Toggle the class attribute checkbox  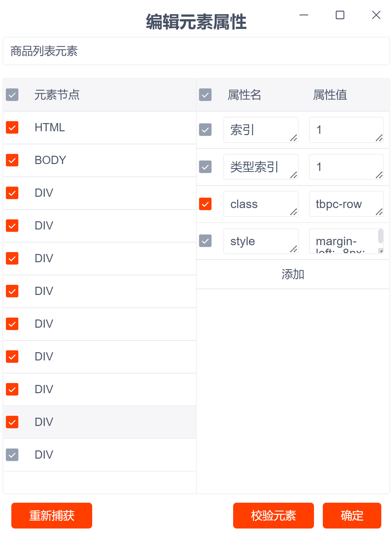click(x=205, y=204)
